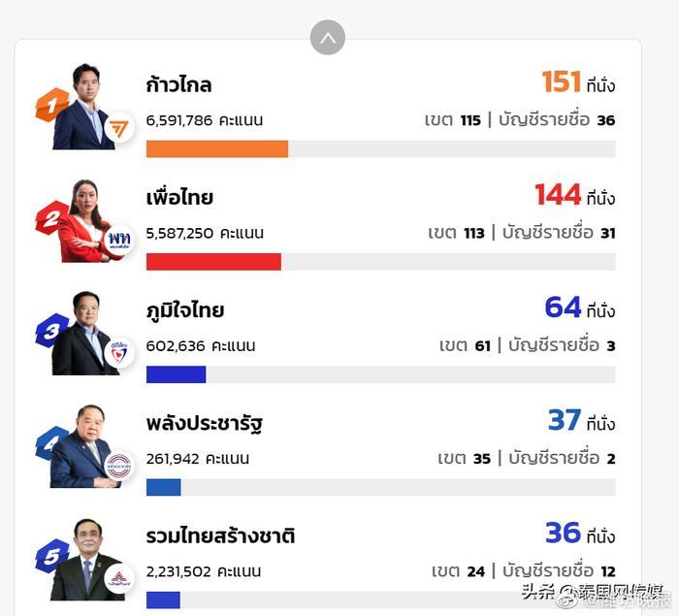Select the ภูมิใจไทย party name
The width and height of the screenshot is (679, 616).
pyautogui.click(x=185, y=310)
